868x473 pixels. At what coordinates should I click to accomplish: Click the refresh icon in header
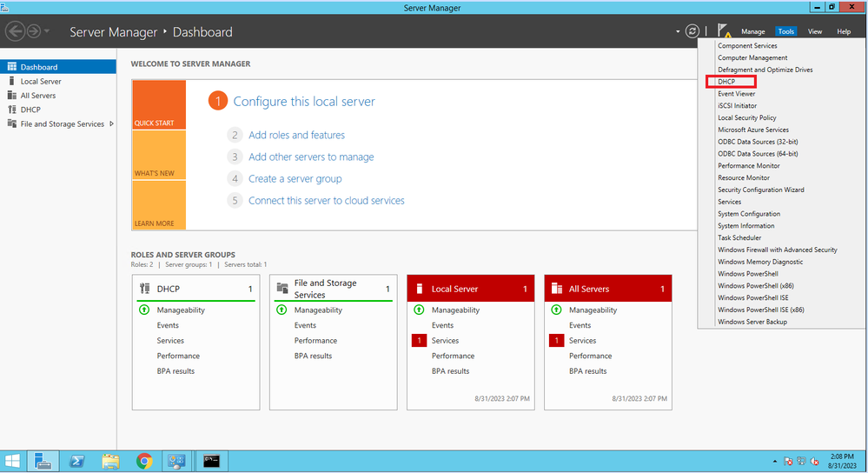tap(692, 31)
